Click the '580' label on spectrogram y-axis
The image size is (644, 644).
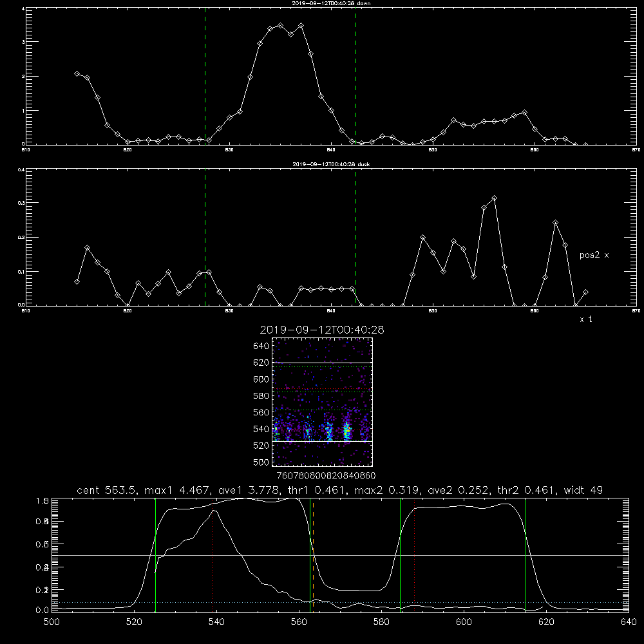pyautogui.click(x=261, y=396)
